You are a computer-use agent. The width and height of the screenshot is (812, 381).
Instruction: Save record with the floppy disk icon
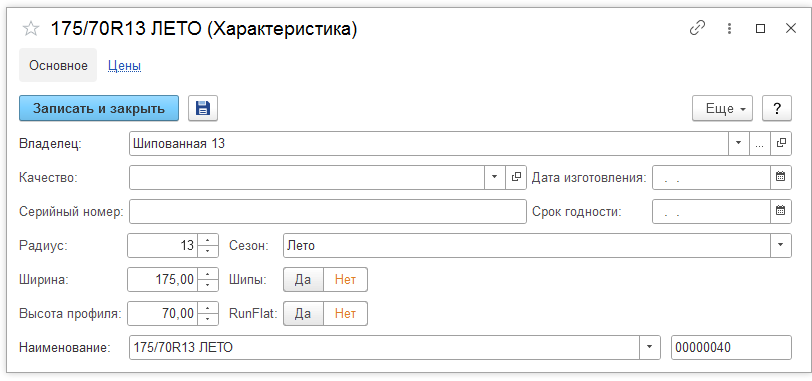pos(203,108)
